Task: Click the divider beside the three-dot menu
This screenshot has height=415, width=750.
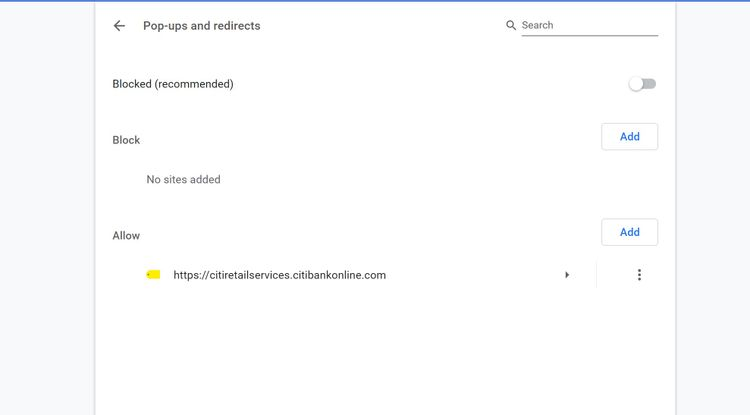Action: point(596,275)
